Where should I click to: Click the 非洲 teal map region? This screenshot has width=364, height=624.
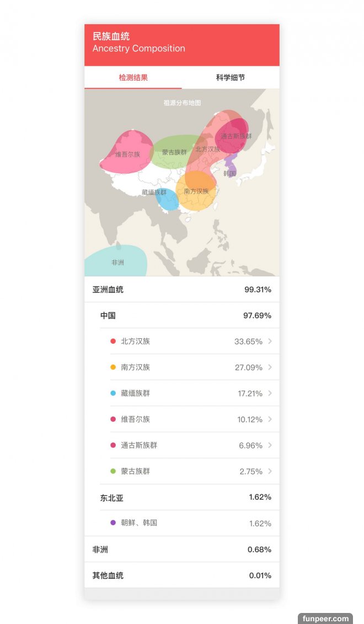117,262
